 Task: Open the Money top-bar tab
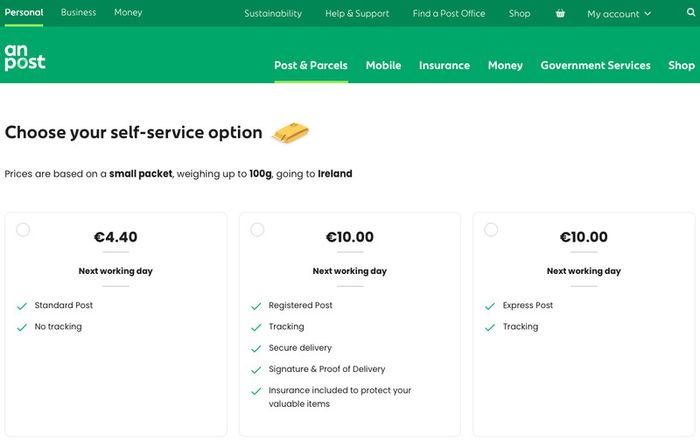tap(128, 12)
